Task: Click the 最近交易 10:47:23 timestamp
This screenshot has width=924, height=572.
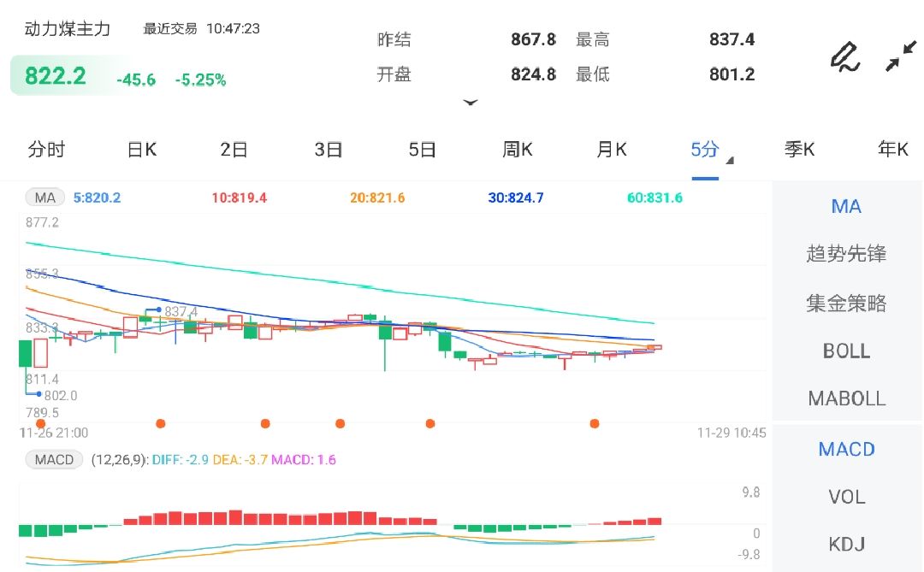Action: (x=201, y=28)
